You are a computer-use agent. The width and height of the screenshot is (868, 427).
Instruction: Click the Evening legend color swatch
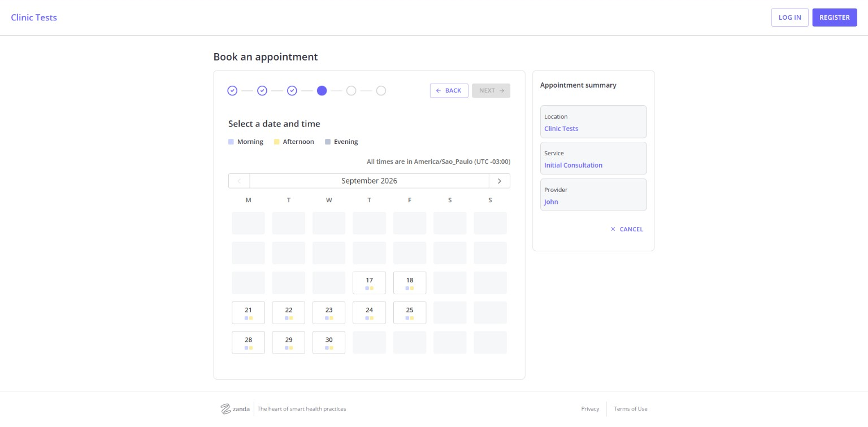[x=328, y=142]
